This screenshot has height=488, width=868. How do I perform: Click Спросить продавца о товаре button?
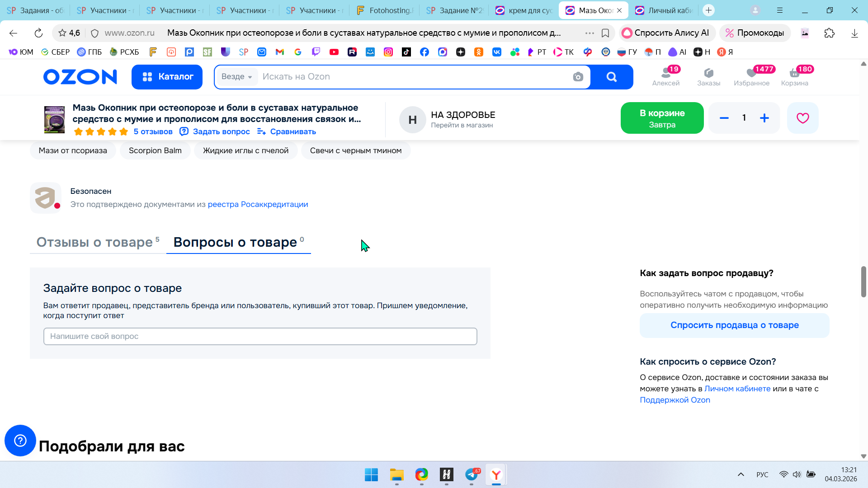(734, 325)
